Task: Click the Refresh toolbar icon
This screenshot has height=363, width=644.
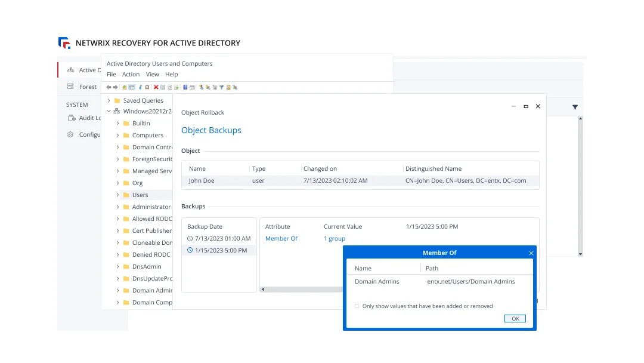Action: 169,87
